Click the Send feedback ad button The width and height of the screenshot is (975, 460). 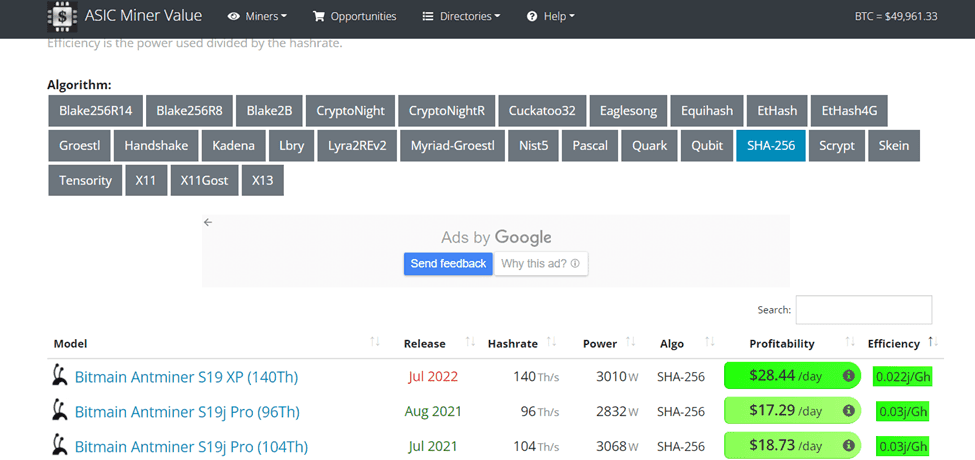[x=448, y=264]
